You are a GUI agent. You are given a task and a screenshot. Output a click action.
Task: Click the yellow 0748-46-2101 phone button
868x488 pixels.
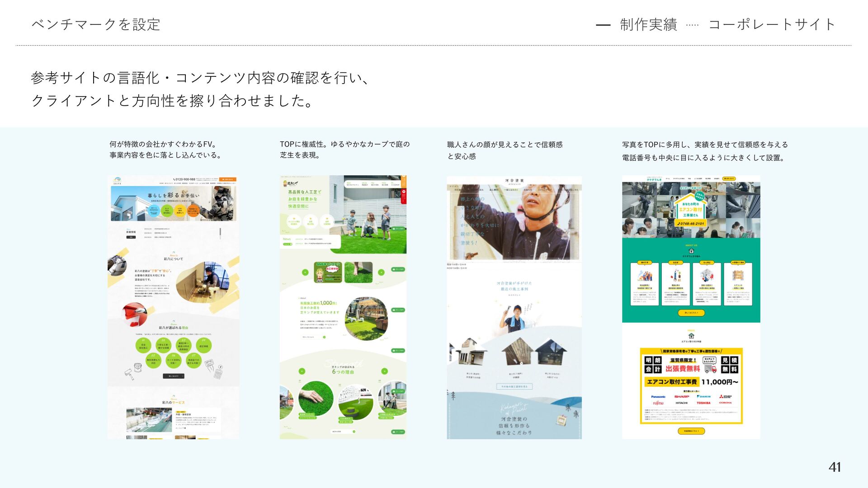coord(691,224)
